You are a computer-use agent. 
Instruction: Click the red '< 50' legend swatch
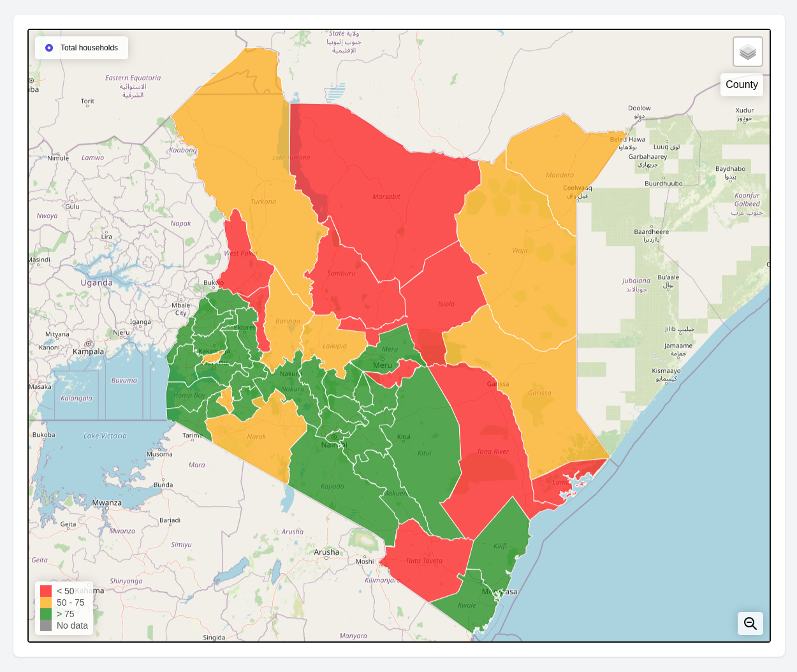point(46,591)
